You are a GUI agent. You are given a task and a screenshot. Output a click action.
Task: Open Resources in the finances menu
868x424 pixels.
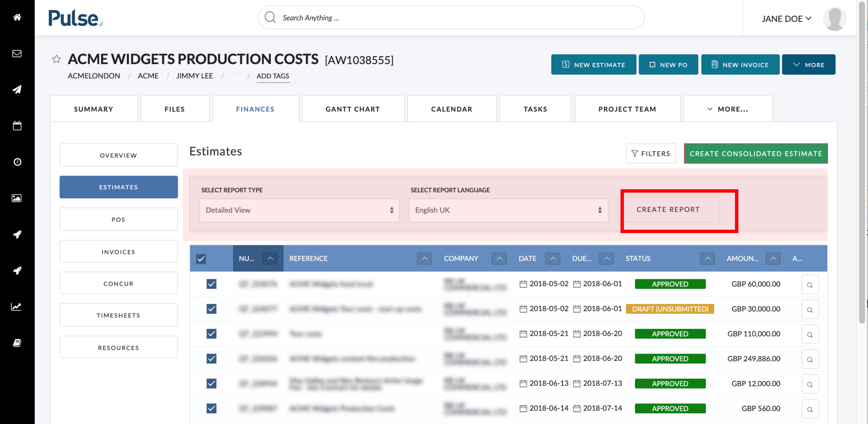[119, 348]
